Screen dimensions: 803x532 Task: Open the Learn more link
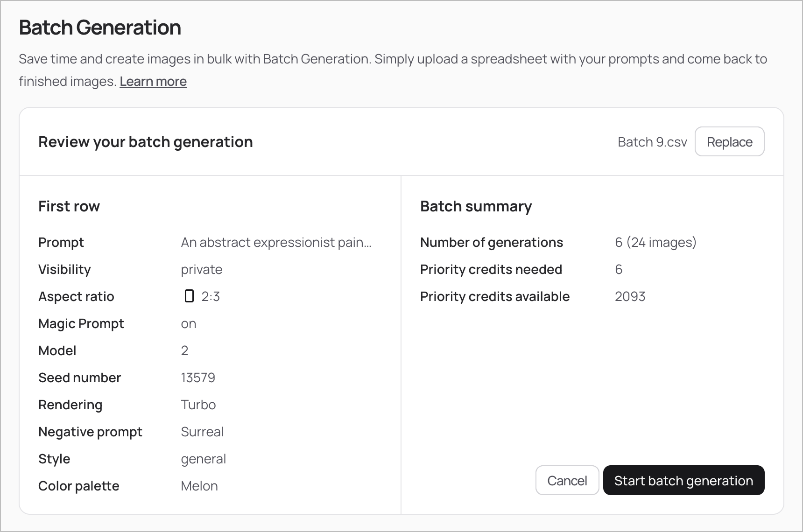coord(153,81)
